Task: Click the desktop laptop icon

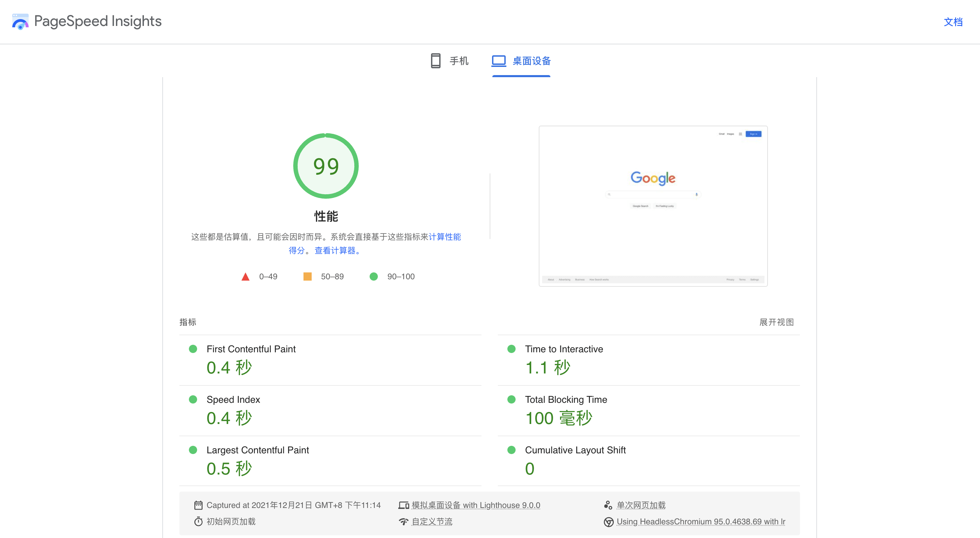Action: tap(499, 61)
